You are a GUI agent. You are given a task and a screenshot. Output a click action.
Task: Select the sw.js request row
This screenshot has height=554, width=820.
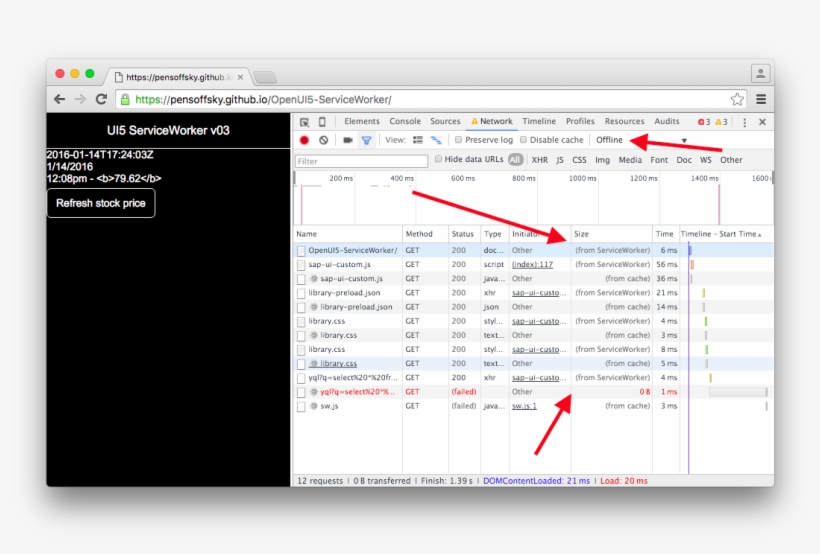click(533, 406)
